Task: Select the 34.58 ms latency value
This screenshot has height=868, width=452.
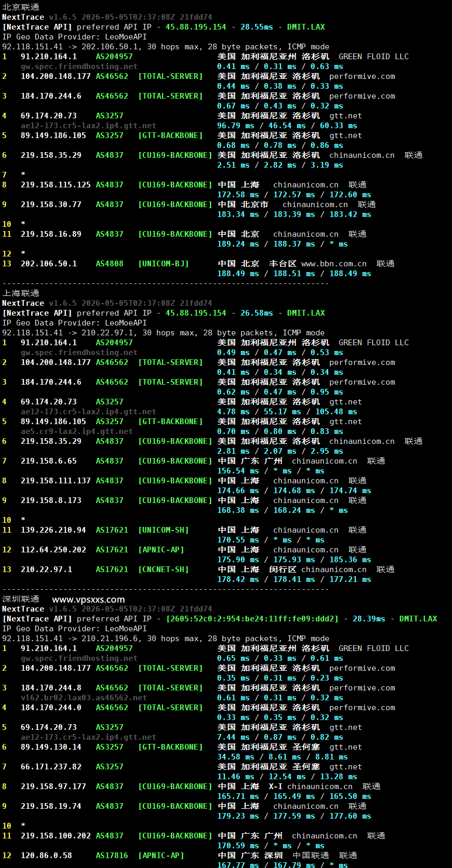Action: (236, 757)
